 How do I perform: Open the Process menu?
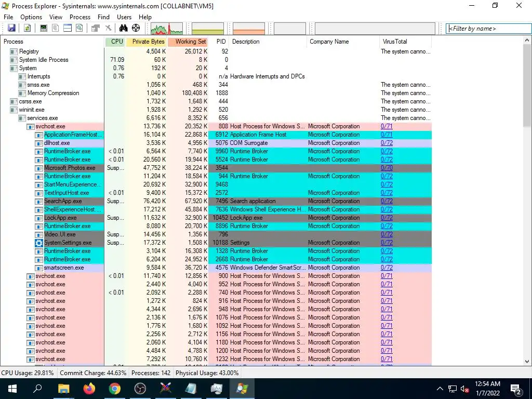(80, 17)
